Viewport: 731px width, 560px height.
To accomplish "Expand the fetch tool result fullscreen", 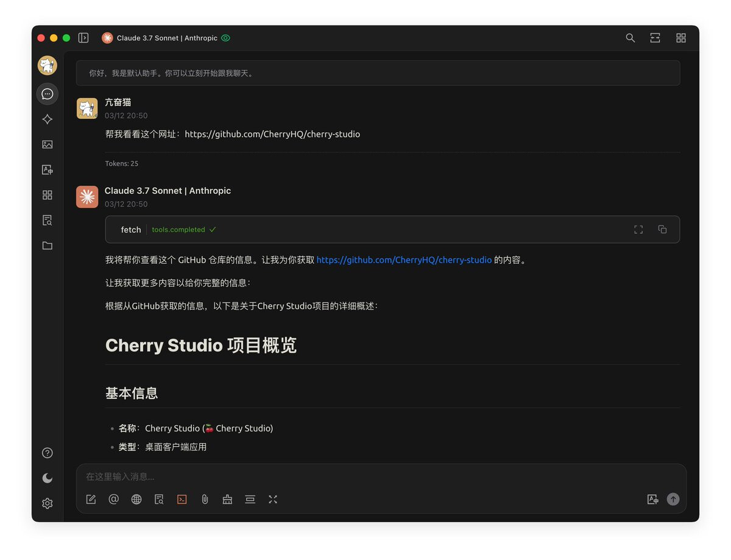I will click(x=638, y=230).
